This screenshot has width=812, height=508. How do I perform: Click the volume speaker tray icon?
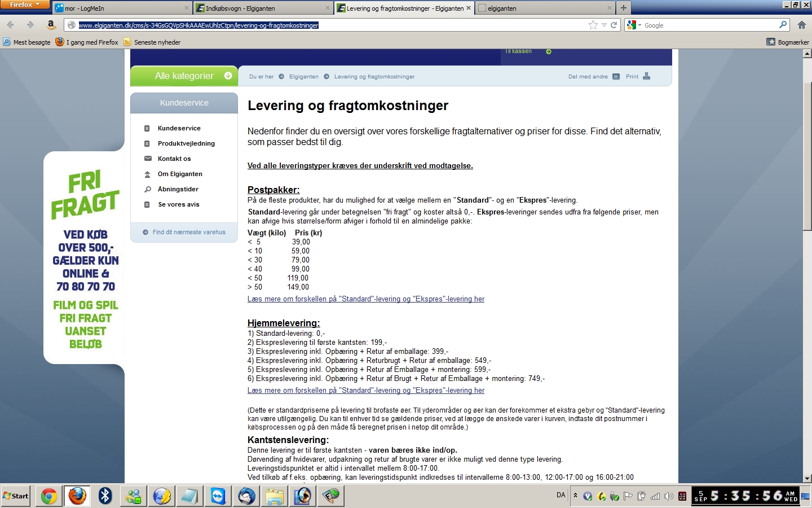click(x=669, y=496)
